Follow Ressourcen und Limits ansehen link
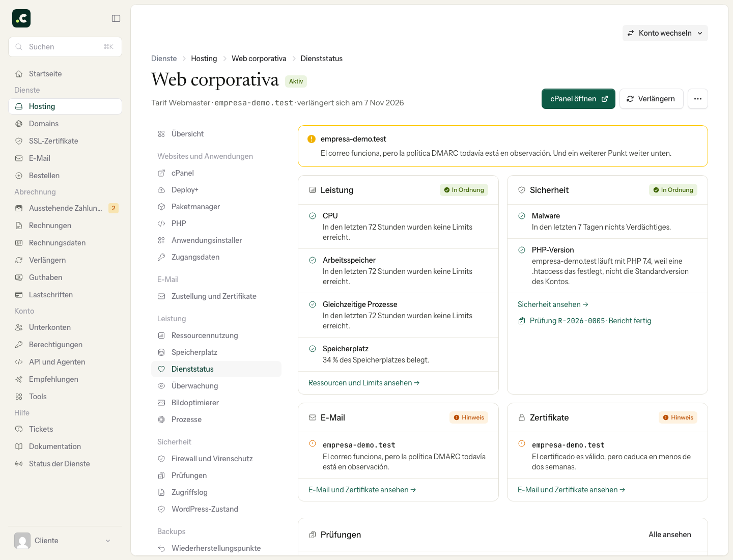 [364, 383]
